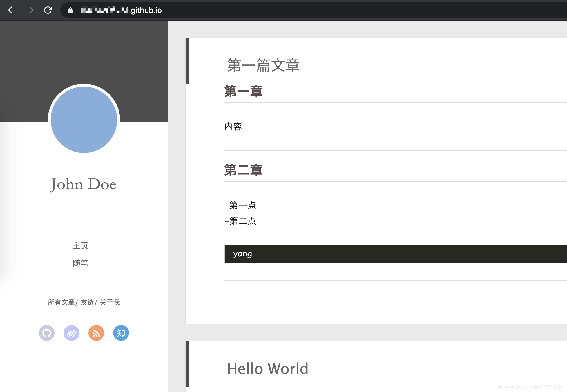Open the 随笔 menu item
The width and height of the screenshot is (567, 392).
click(x=81, y=263)
